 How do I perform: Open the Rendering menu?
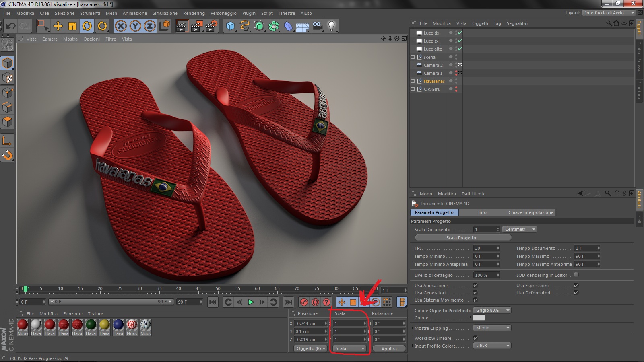click(x=194, y=13)
